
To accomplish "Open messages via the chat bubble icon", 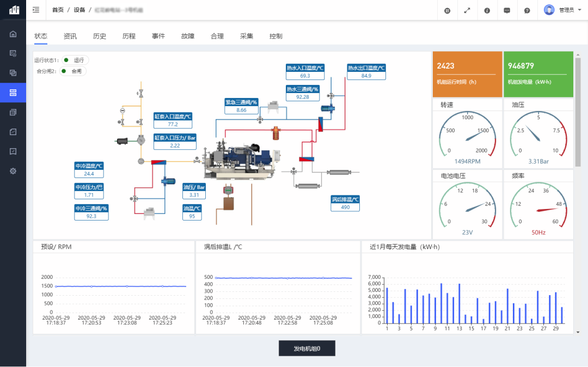I will (507, 10).
